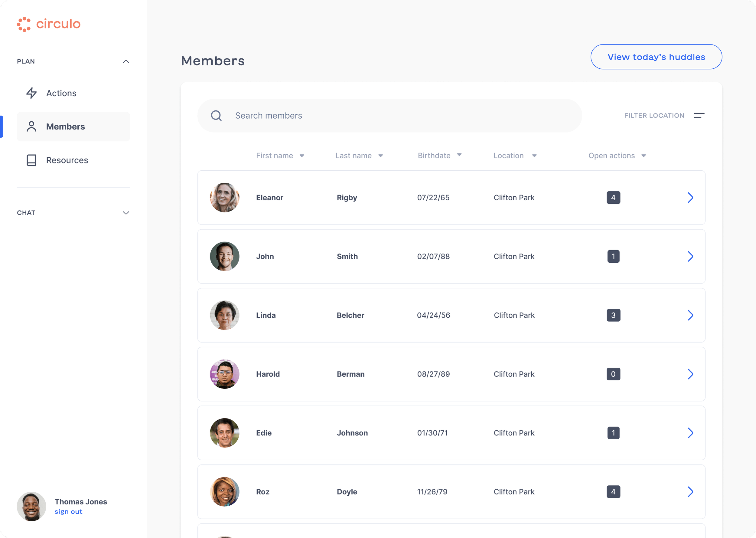Click the View today's huddles button
This screenshot has width=756, height=538.
[656, 57]
